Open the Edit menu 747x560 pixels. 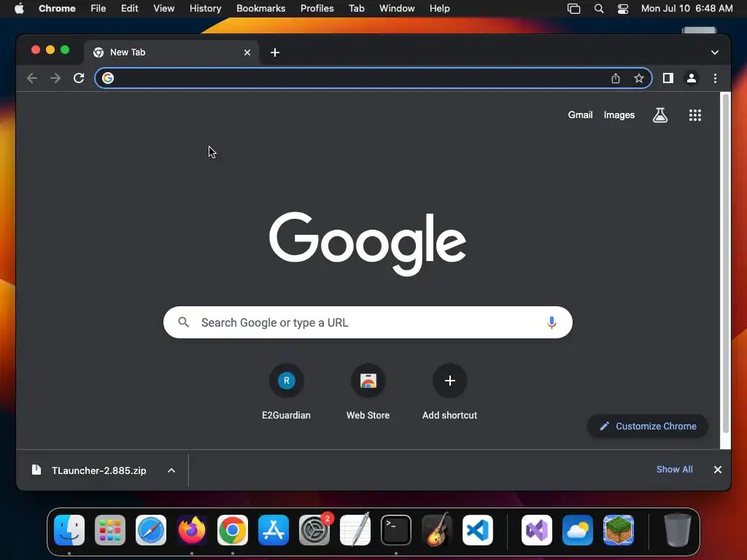click(x=130, y=8)
